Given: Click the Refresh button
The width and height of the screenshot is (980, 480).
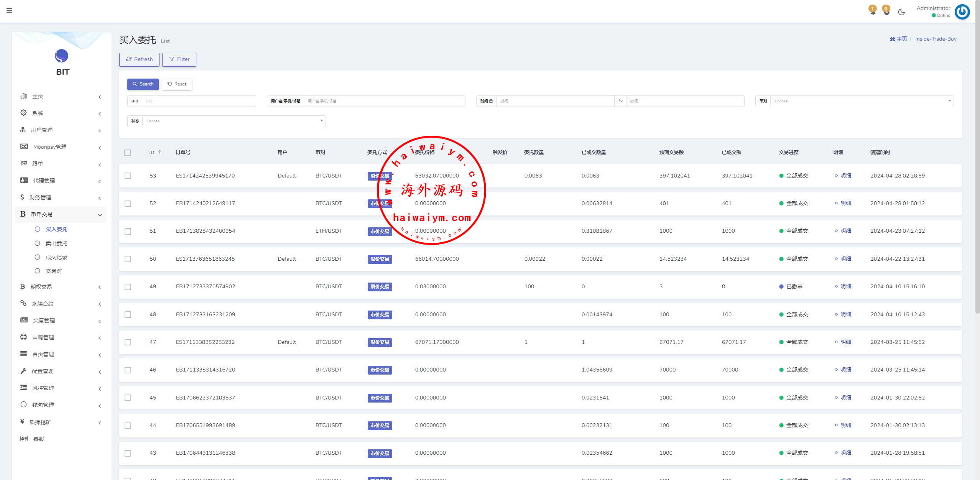Looking at the screenshot, I should (x=139, y=59).
